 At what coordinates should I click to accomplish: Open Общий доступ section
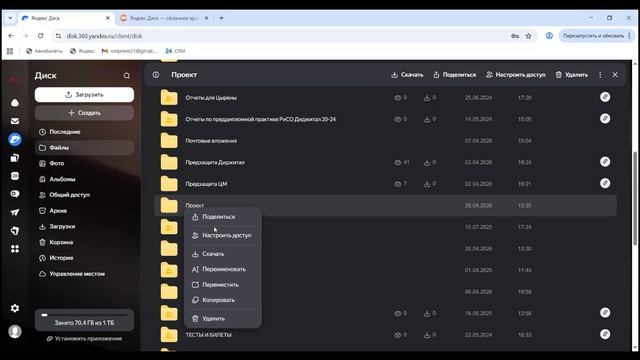click(x=84, y=195)
